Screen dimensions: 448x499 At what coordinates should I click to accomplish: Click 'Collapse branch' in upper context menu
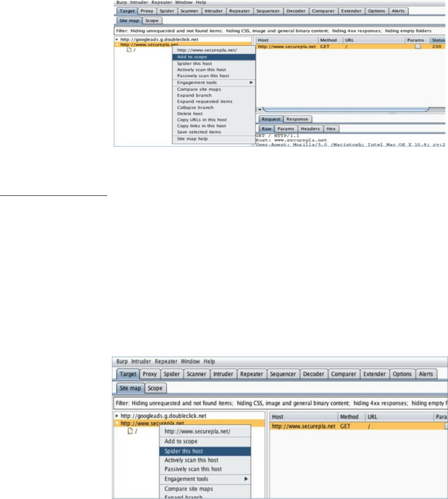tap(195, 108)
